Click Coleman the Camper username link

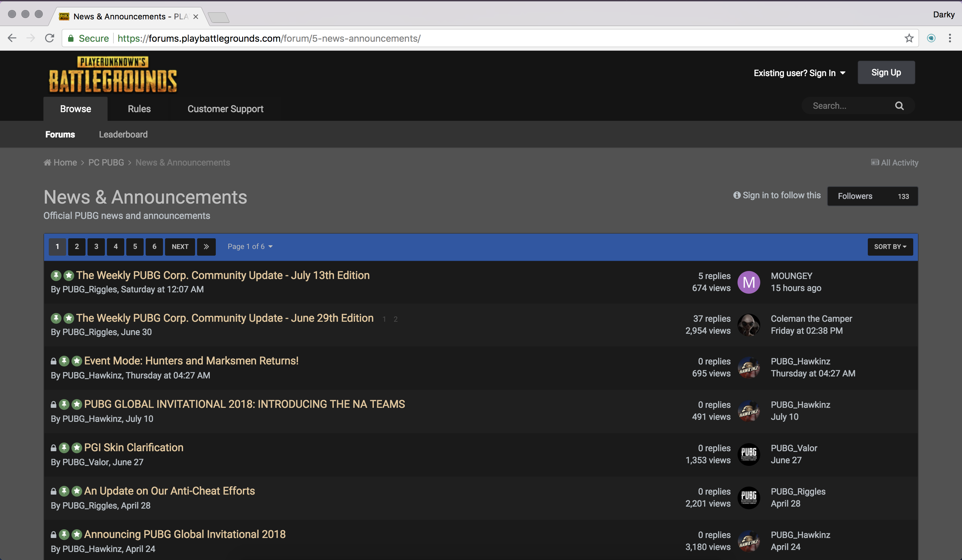pyautogui.click(x=811, y=318)
